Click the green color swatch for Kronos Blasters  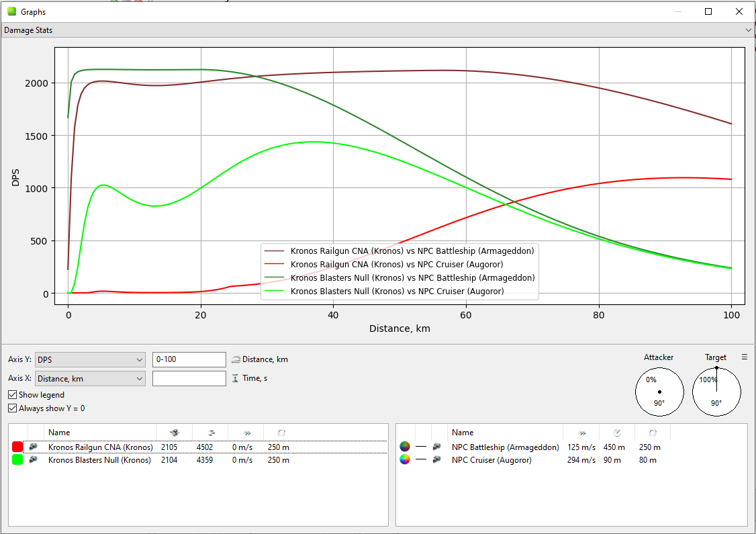tap(17, 459)
